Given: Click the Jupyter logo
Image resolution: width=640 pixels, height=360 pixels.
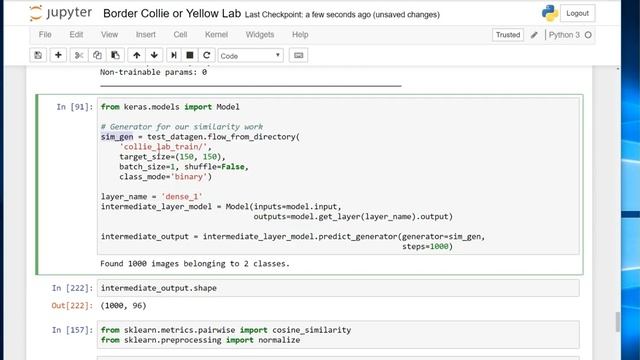Looking at the screenshot, I should 61,13.
